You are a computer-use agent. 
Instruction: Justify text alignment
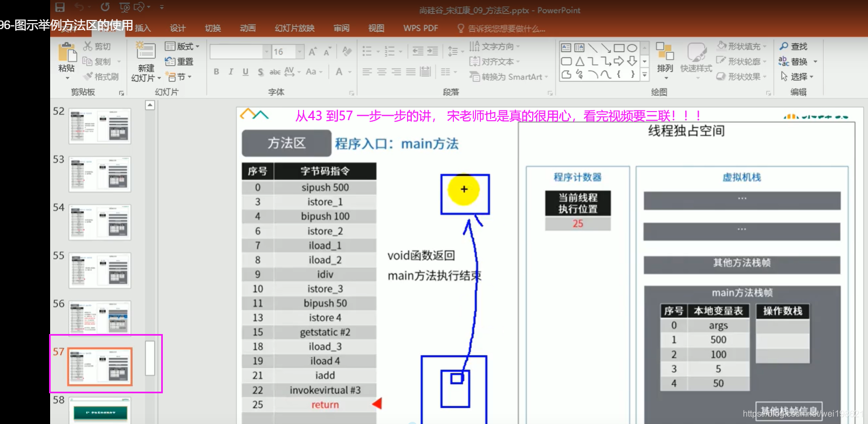click(x=411, y=72)
